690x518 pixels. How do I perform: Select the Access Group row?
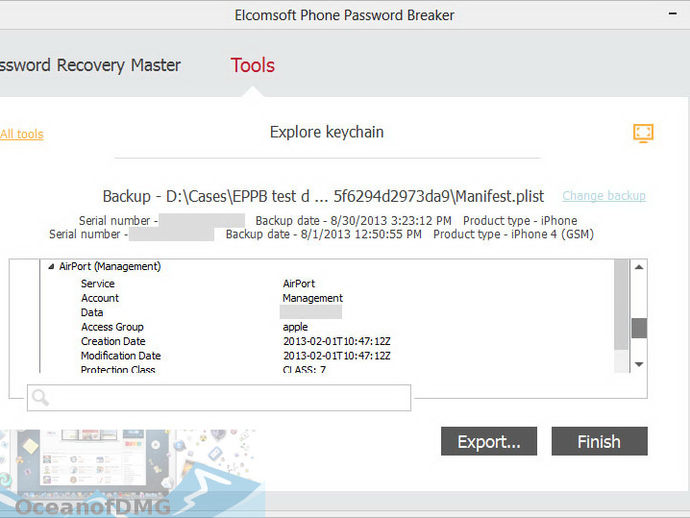tap(112, 327)
